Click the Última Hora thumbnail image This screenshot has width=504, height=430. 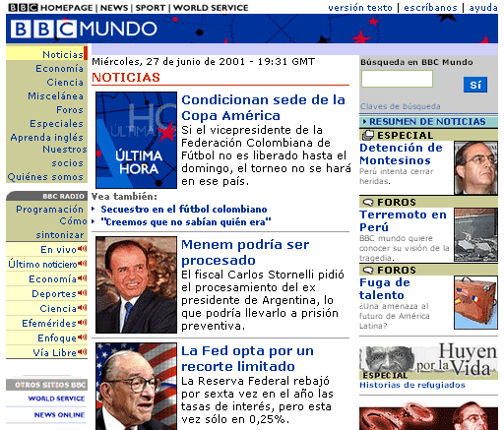pyautogui.click(x=136, y=140)
